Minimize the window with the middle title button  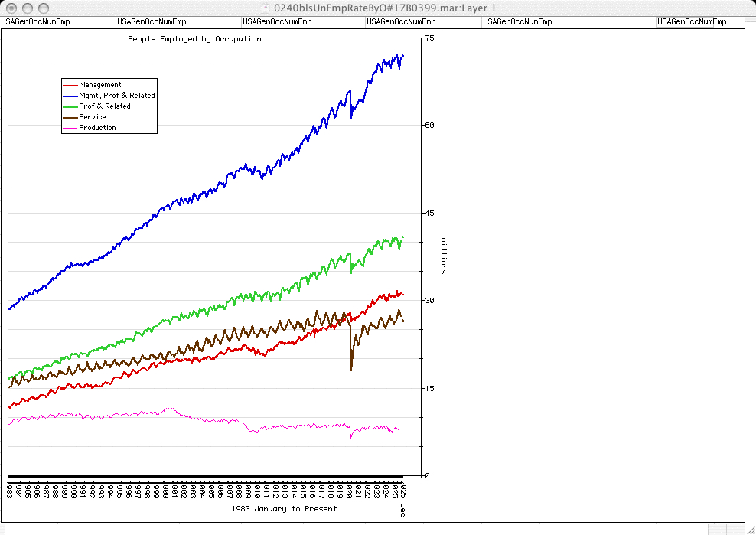[x=27, y=7]
